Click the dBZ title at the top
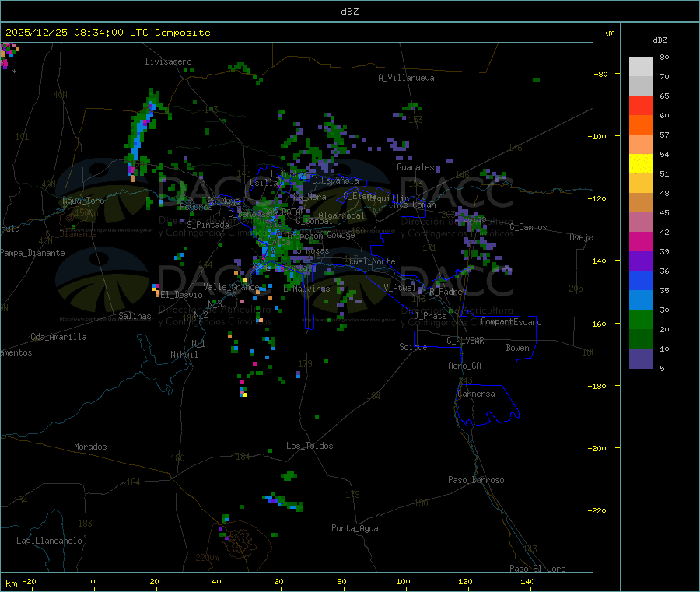The image size is (700, 592). tap(349, 11)
